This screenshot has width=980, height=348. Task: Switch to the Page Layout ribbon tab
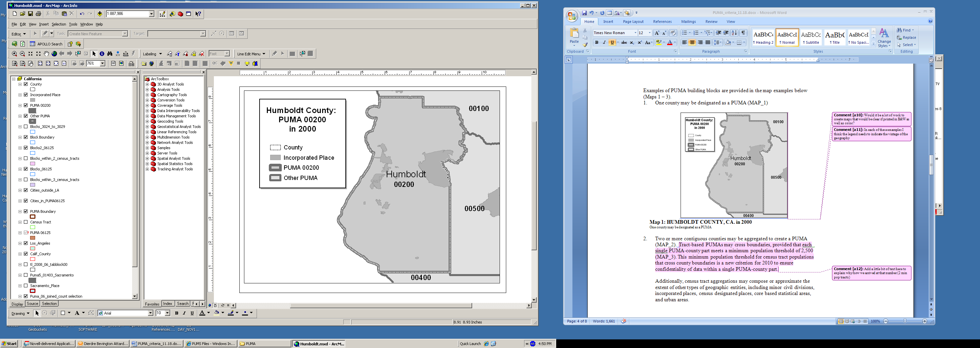(x=633, y=22)
